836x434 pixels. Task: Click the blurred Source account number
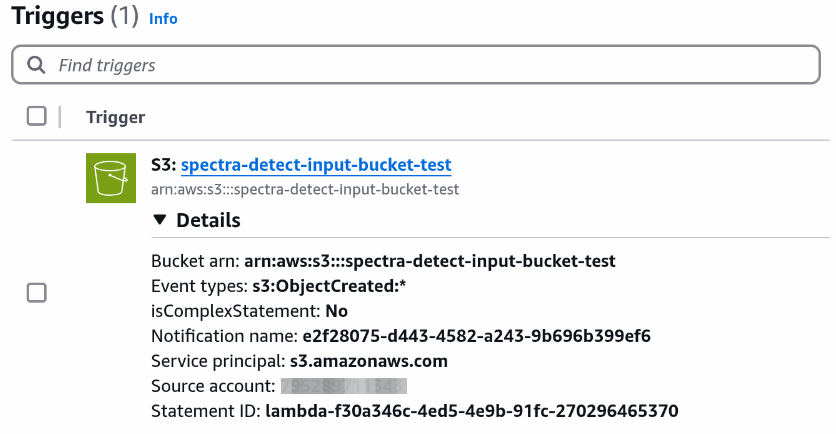[x=344, y=386]
